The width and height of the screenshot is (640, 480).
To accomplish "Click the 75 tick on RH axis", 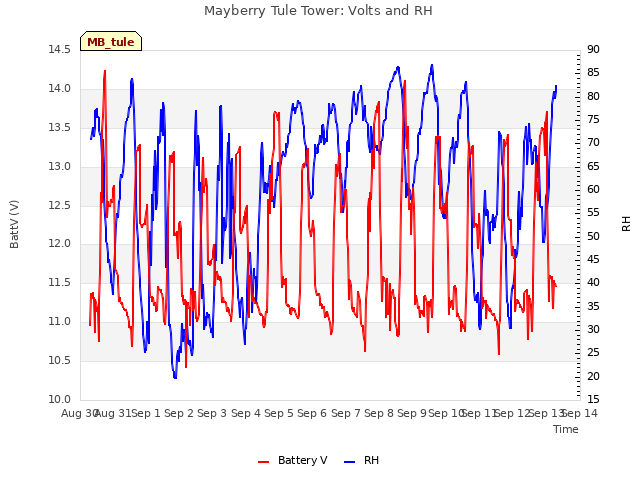I will 593,120.
